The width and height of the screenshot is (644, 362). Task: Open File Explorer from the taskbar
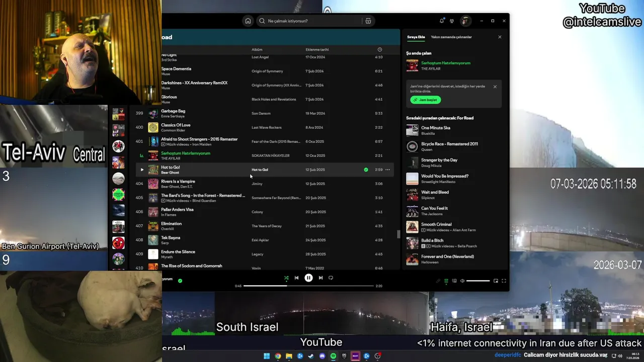point(289,356)
